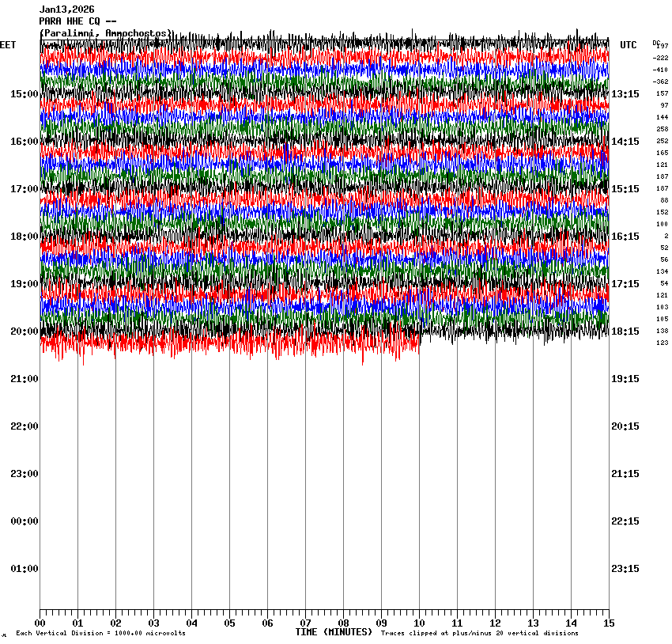Viewport: 672px width, 644px height.
Task: Click the PARA HHE CQ station title
Action: click(x=77, y=21)
